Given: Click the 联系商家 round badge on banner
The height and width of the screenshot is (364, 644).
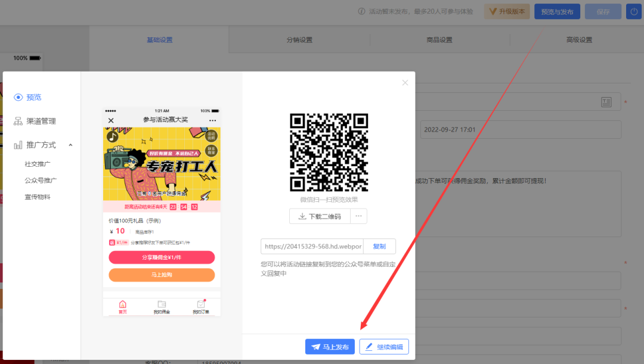Looking at the screenshot, I should tap(211, 151).
